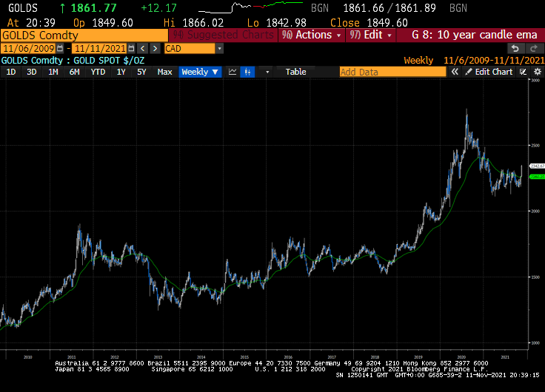This screenshot has height=392, width=545.
Task: Click the price change +12.17
Action: (x=159, y=8)
